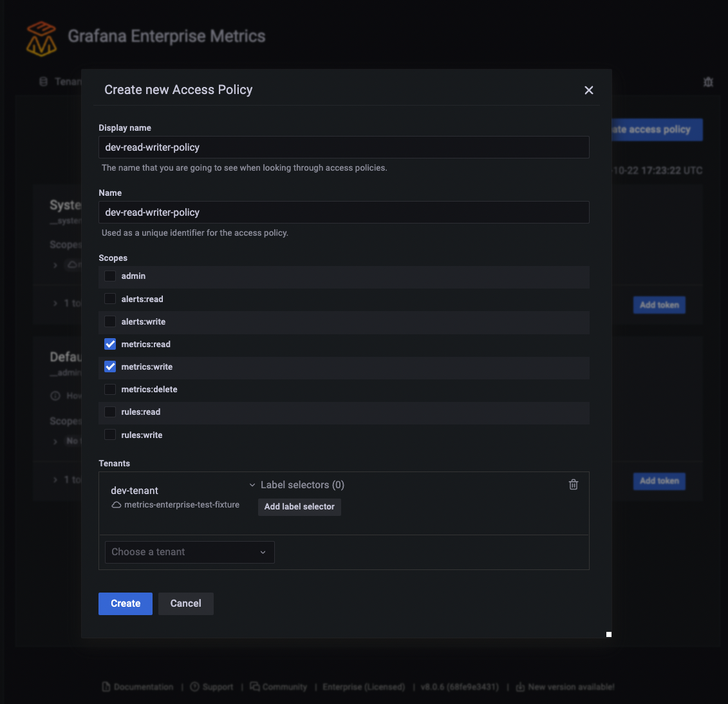Image resolution: width=728 pixels, height=704 pixels.
Task: Click the Grafana Enterprise Metrics logo
Action: point(41,39)
